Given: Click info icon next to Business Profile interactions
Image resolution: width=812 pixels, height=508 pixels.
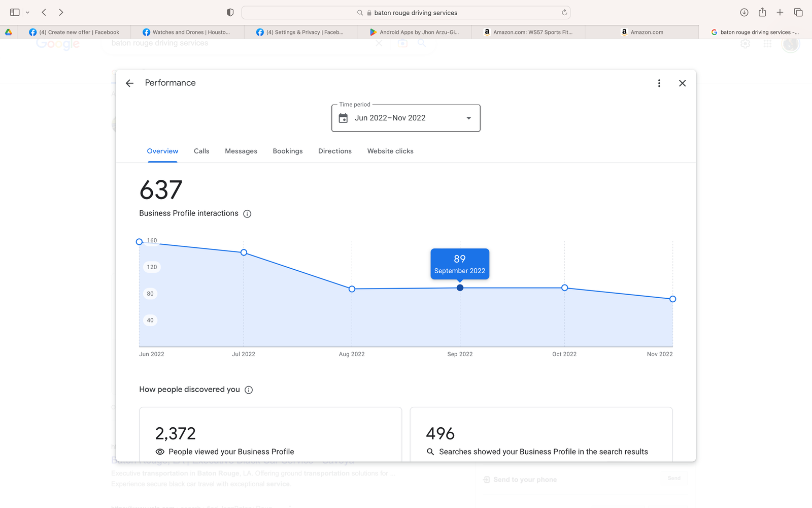Looking at the screenshot, I should pyautogui.click(x=247, y=214).
